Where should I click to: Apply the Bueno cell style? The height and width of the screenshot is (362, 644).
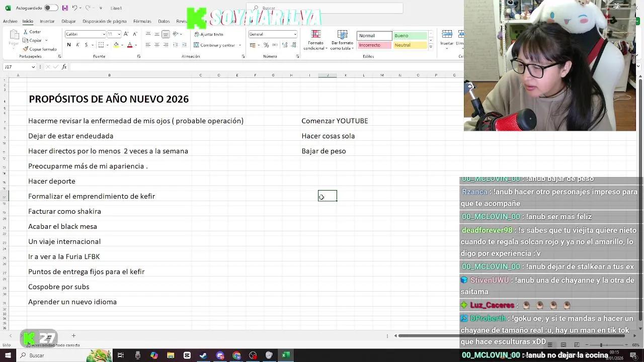[410, 36]
